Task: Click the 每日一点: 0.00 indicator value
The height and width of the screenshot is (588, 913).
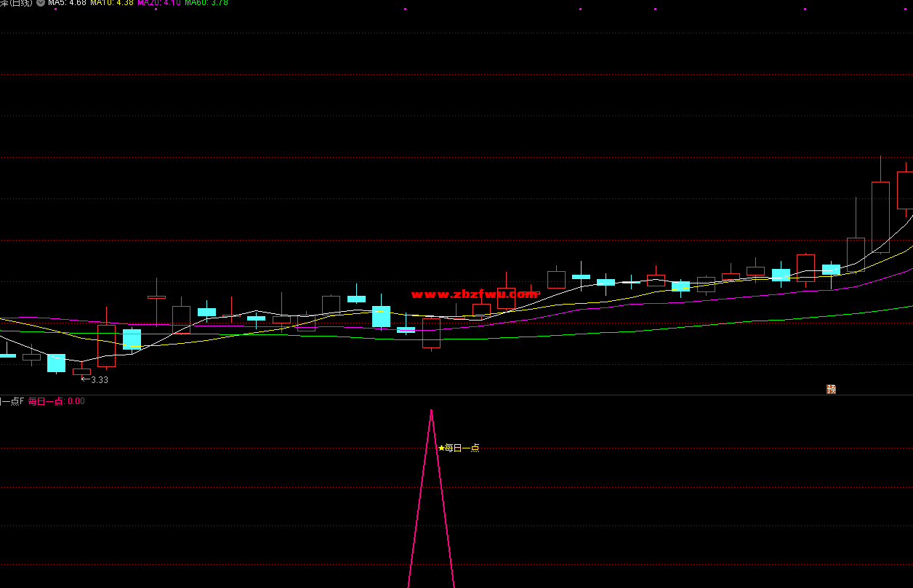Action: pyautogui.click(x=57, y=401)
